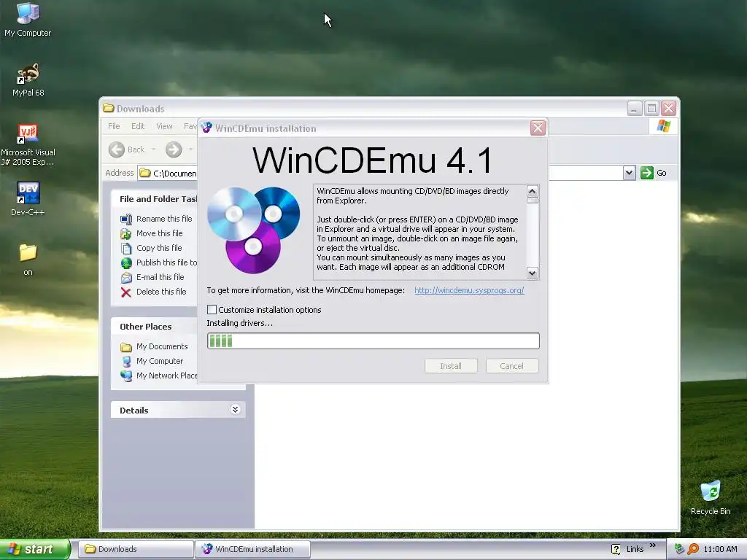The height and width of the screenshot is (560, 747).
Task: Click the E-mail this file link text
Action: click(160, 277)
